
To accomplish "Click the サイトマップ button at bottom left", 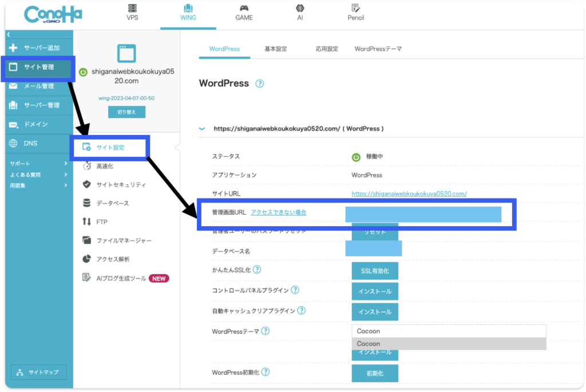I will [x=39, y=372].
